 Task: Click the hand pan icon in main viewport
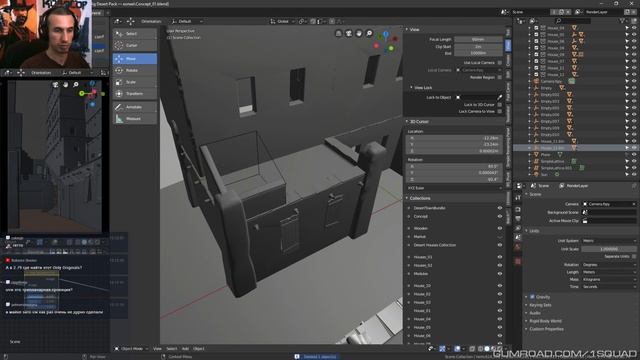359,33
